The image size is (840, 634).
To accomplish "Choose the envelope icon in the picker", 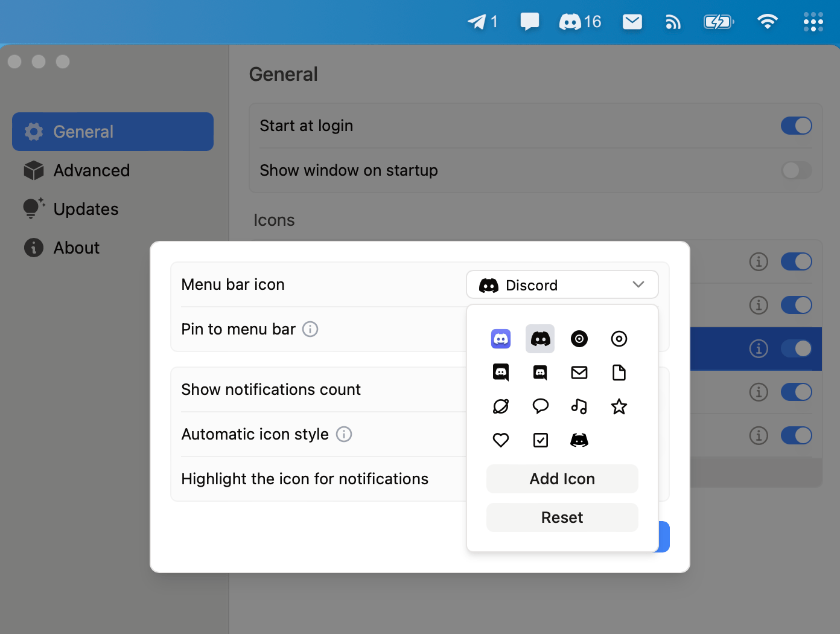I will tap(579, 373).
